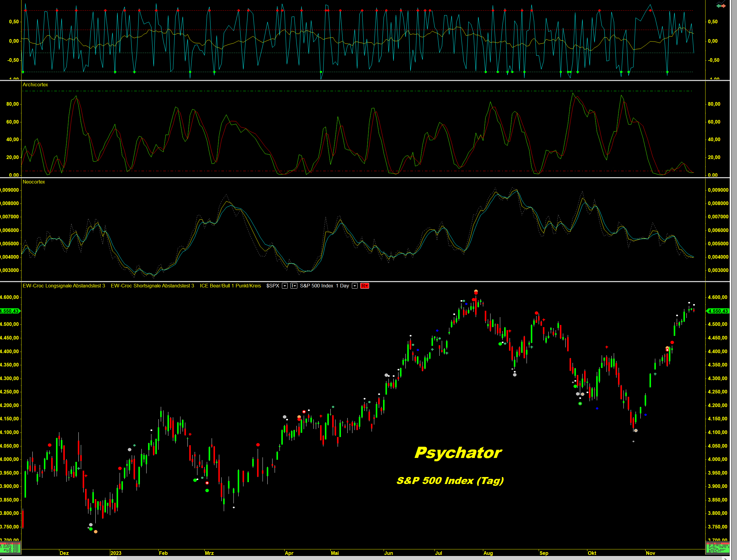Click the ICE Bear/Bull 1 Punkt/Kreis label
The width and height of the screenshot is (737, 560).
coord(230,286)
